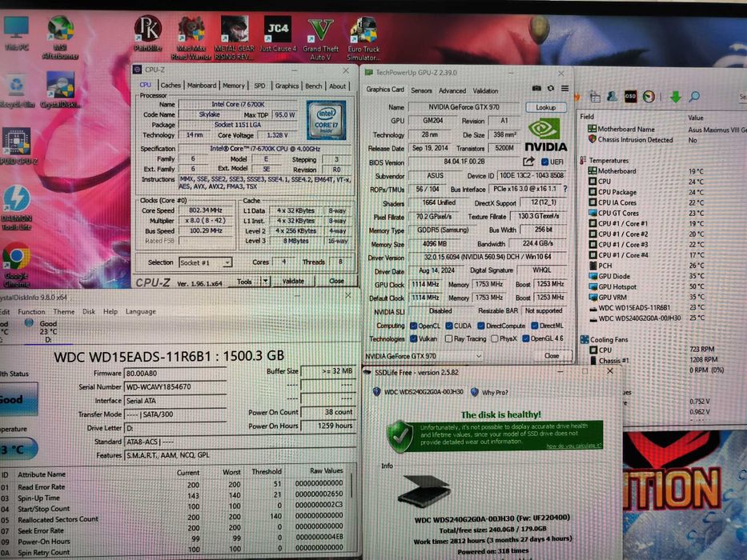Launch Mad Max Road Warrior shortcut
Screen dimensions: 747x560
[x=191, y=38]
